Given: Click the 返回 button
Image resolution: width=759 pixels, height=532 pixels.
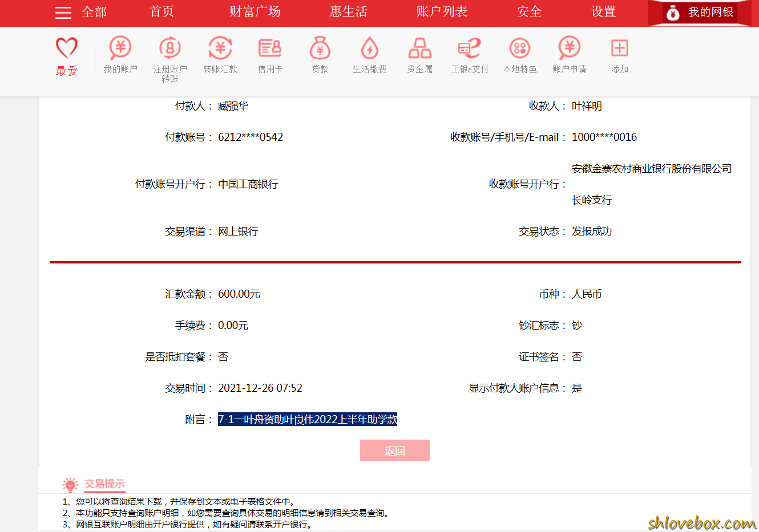Looking at the screenshot, I should (x=395, y=450).
